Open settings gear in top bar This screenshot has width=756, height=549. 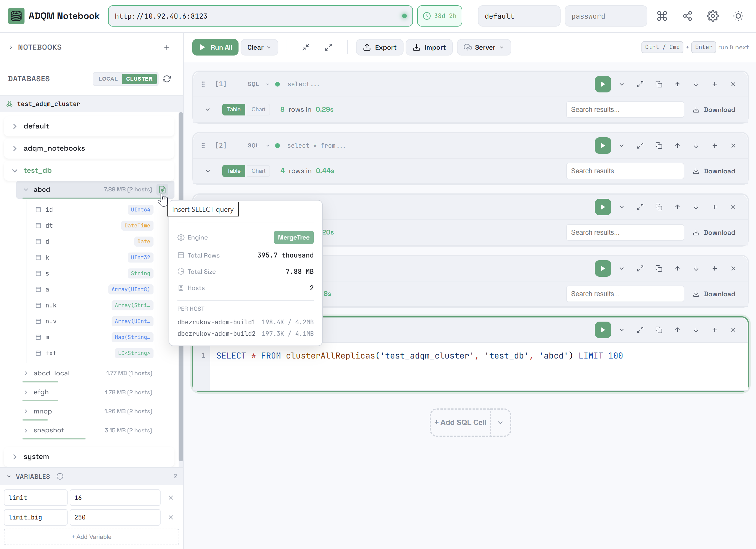click(713, 16)
